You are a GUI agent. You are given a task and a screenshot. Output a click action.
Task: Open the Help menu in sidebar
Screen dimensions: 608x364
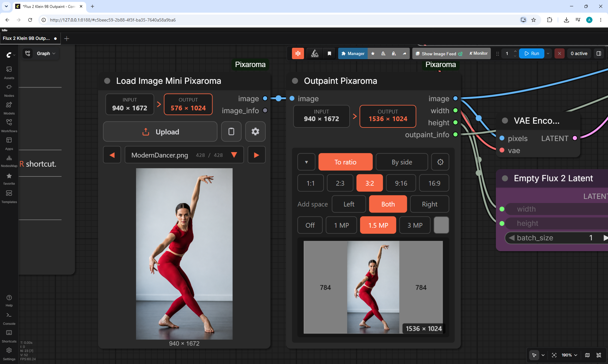point(9,300)
